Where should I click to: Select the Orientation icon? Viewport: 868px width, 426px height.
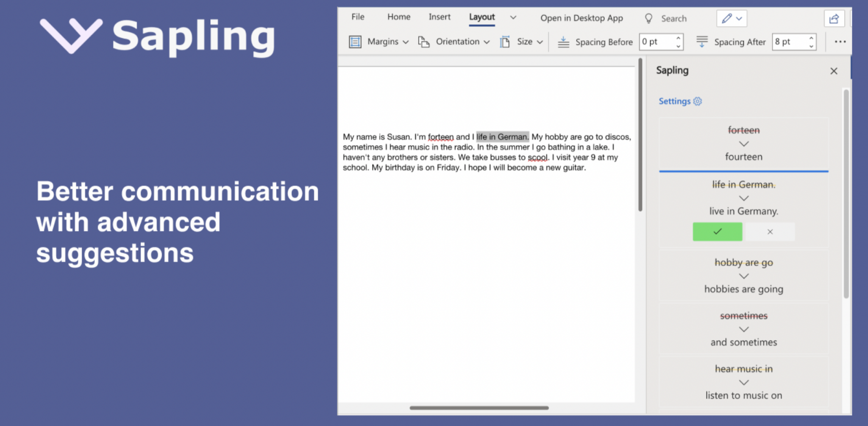pos(424,42)
